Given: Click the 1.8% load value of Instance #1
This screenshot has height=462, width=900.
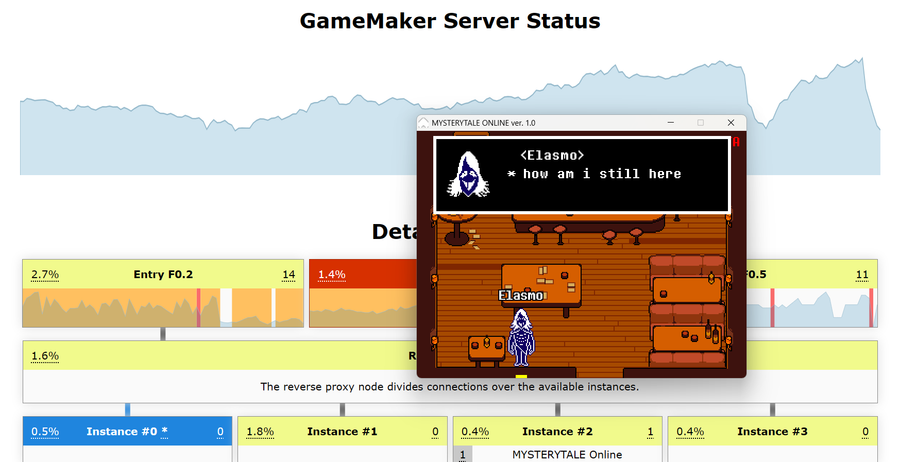Looking at the screenshot, I should click(x=259, y=432).
